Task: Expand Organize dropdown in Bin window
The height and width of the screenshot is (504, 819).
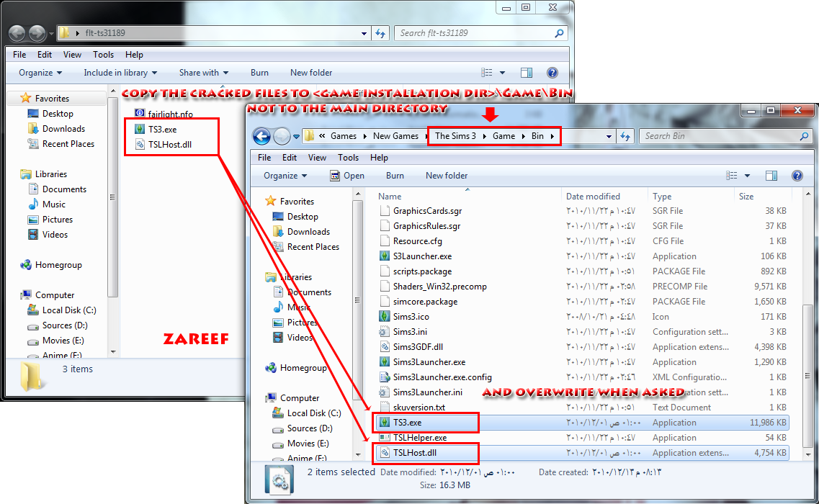Action: pyautogui.click(x=285, y=176)
